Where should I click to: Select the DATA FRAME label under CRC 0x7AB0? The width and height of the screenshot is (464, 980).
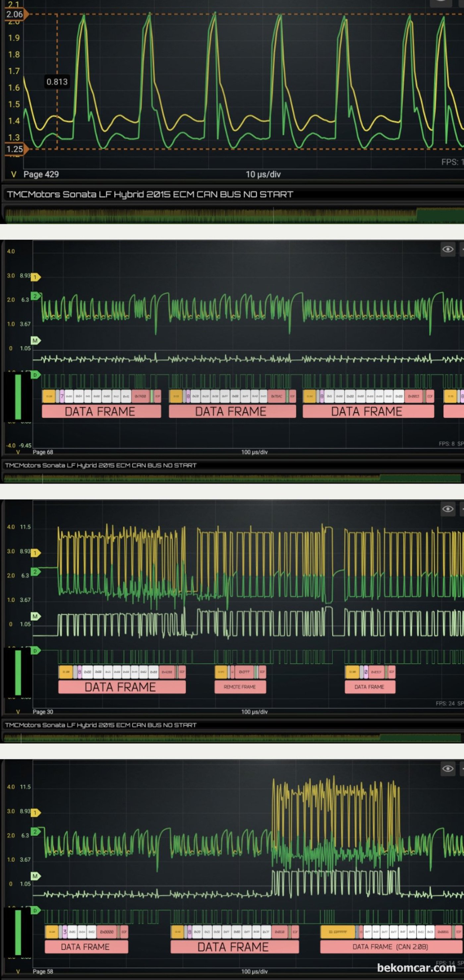pyautogui.click(x=101, y=412)
